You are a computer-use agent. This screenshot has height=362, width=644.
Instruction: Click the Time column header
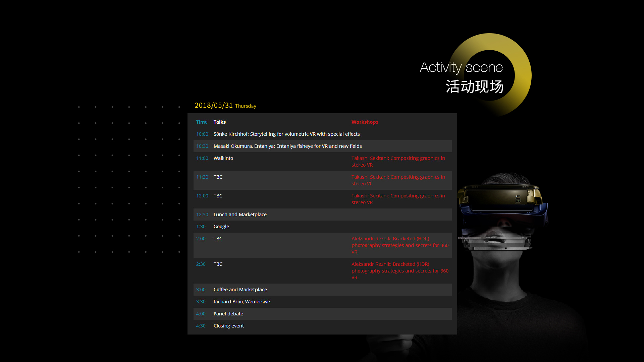click(202, 122)
